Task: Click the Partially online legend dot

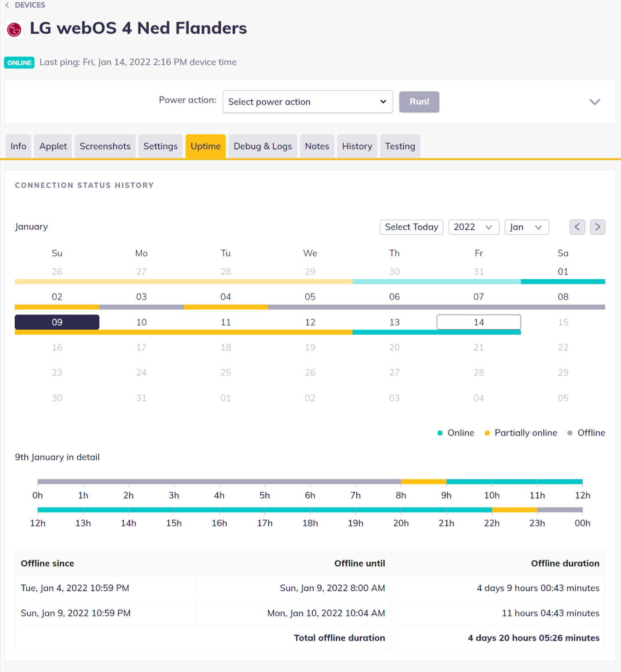Action: click(487, 433)
